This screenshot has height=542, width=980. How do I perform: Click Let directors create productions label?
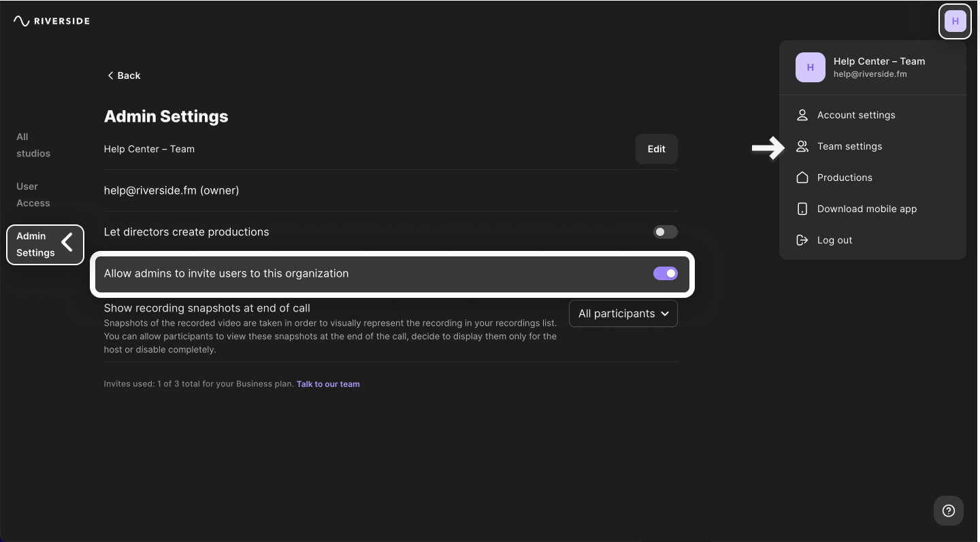pyautogui.click(x=186, y=232)
